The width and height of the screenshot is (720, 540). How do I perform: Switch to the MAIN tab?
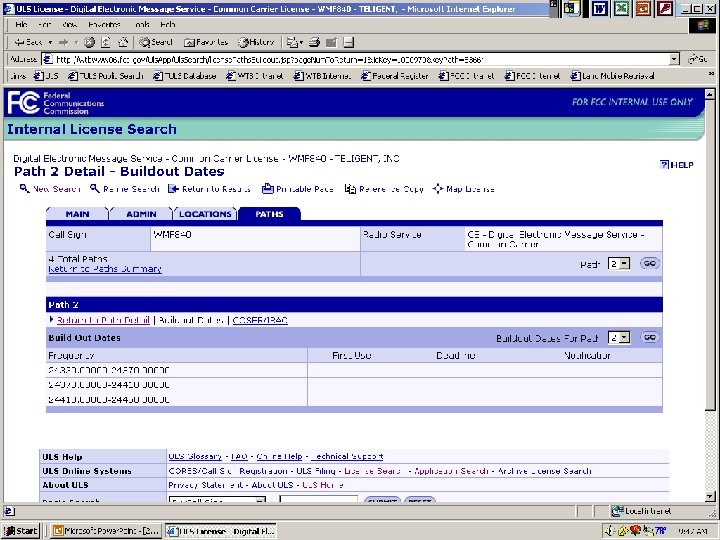[x=77, y=214]
